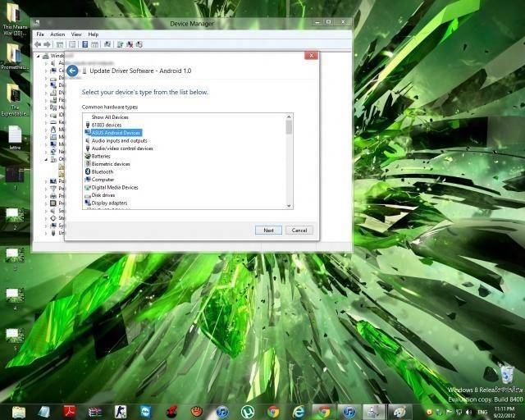Select the lettre file on the desktop
The image size is (525, 420).
point(15,138)
